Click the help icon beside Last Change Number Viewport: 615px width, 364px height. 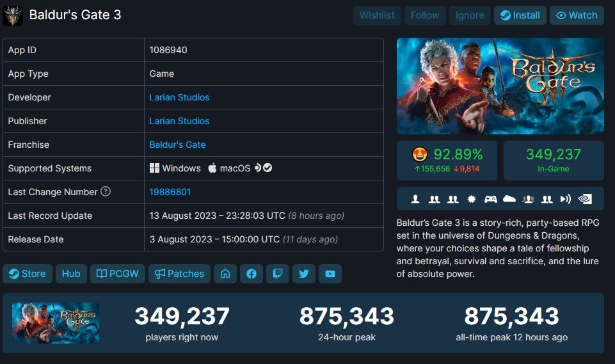(106, 191)
